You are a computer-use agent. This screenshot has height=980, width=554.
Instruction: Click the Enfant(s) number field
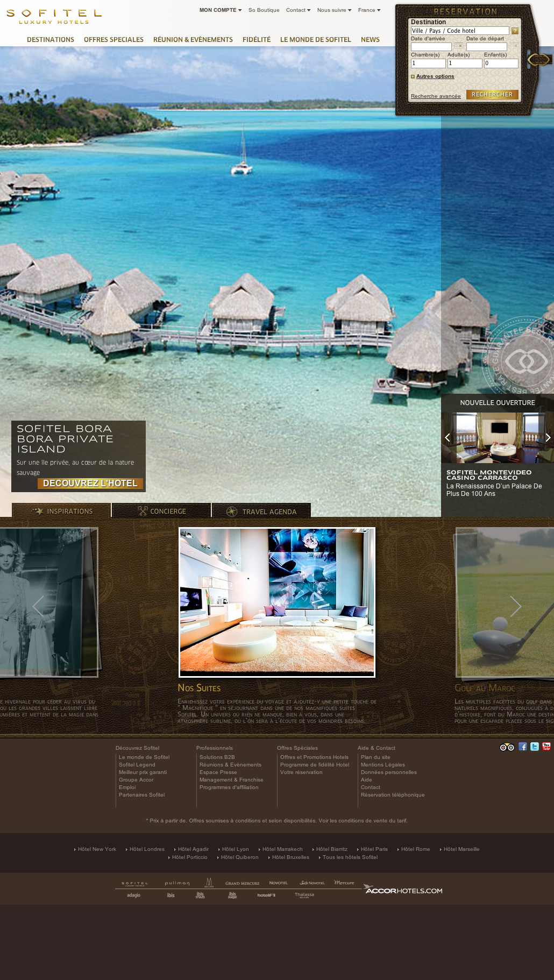coord(501,63)
